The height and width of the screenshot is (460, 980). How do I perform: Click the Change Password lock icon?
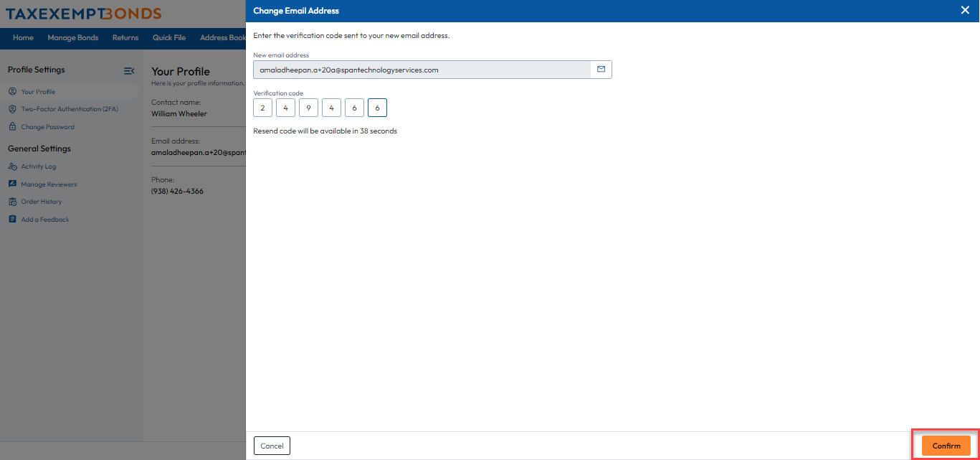[x=12, y=127]
